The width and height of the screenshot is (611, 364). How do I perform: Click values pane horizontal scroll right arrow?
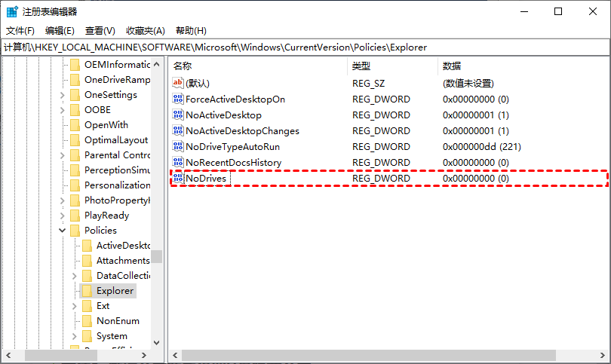(x=603, y=355)
